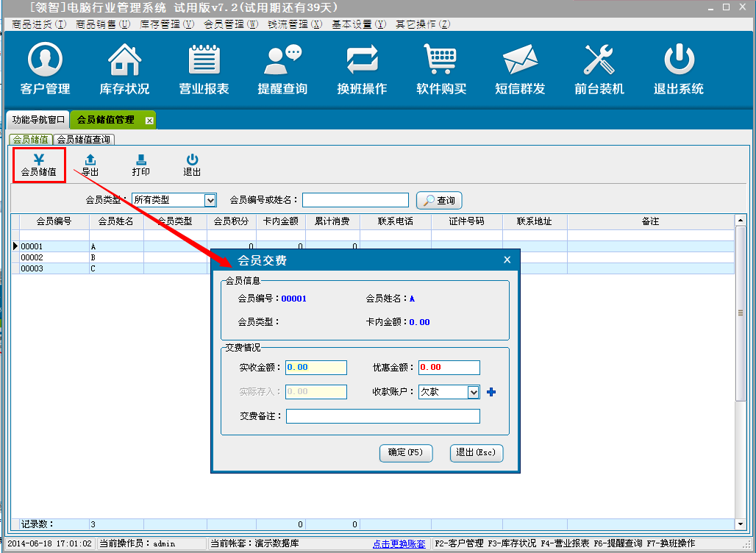The height and width of the screenshot is (553, 756).
Task: Expand the 会员类型 dropdown
Action: (210, 200)
